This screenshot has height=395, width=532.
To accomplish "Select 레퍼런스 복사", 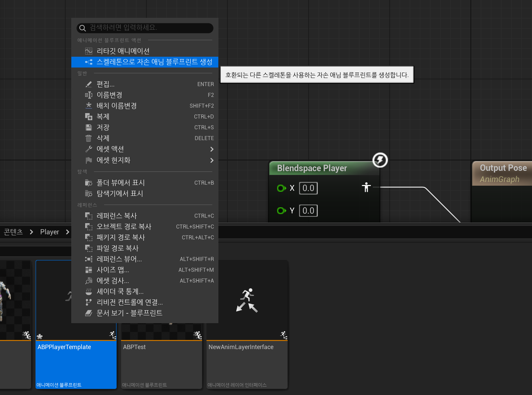I will (145, 216).
